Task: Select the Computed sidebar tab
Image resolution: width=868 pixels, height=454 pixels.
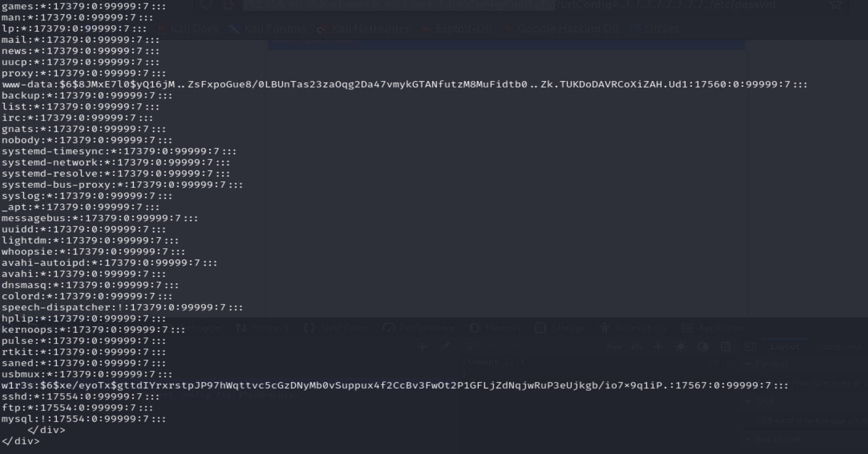Action: click(838, 347)
